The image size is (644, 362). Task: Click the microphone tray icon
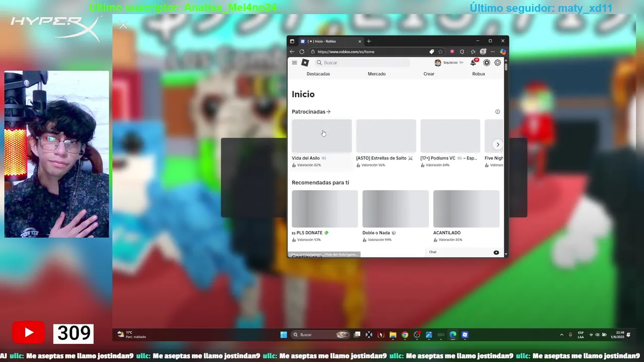click(571, 335)
